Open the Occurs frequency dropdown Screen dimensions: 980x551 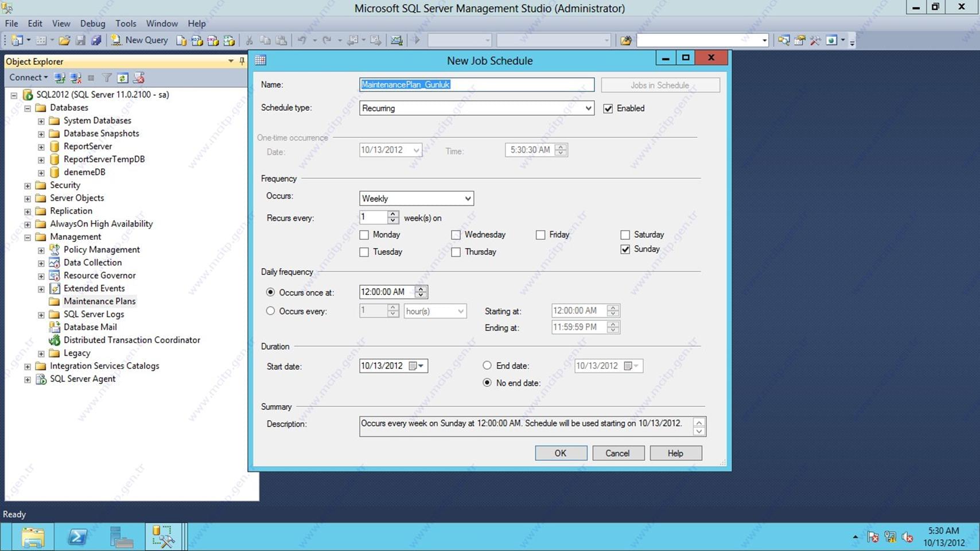point(468,199)
